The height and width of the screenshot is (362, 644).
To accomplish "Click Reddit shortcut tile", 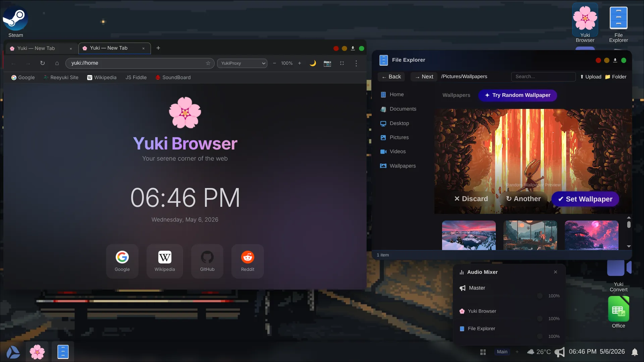I will click(x=248, y=261).
